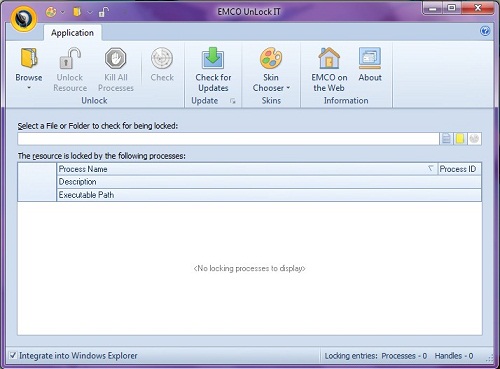Click the skin palette icon in quick access toolbar
Image resolution: width=500 pixels, height=369 pixels.
pyautogui.click(x=51, y=12)
